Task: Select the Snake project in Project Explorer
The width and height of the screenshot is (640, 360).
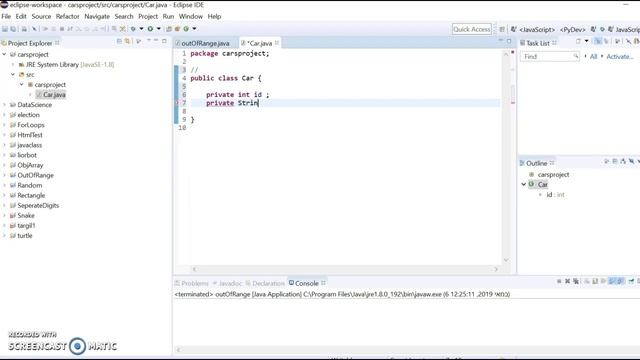Action: tap(26, 215)
